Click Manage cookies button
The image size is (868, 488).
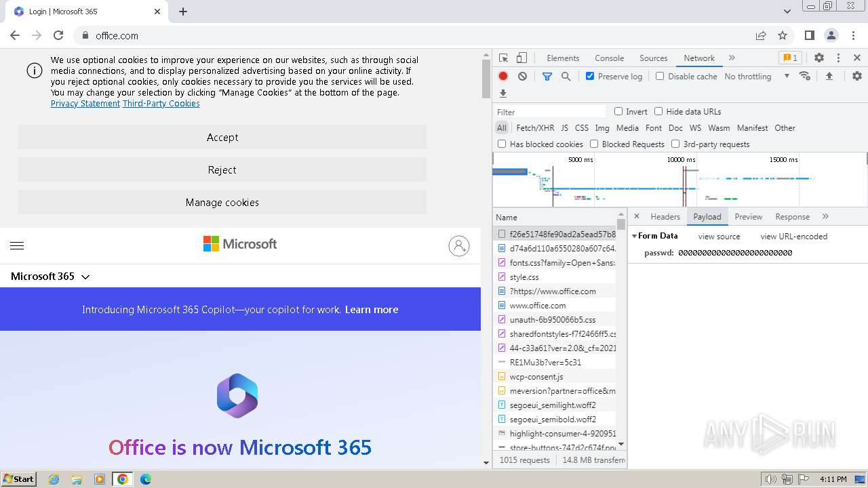(222, 202)
